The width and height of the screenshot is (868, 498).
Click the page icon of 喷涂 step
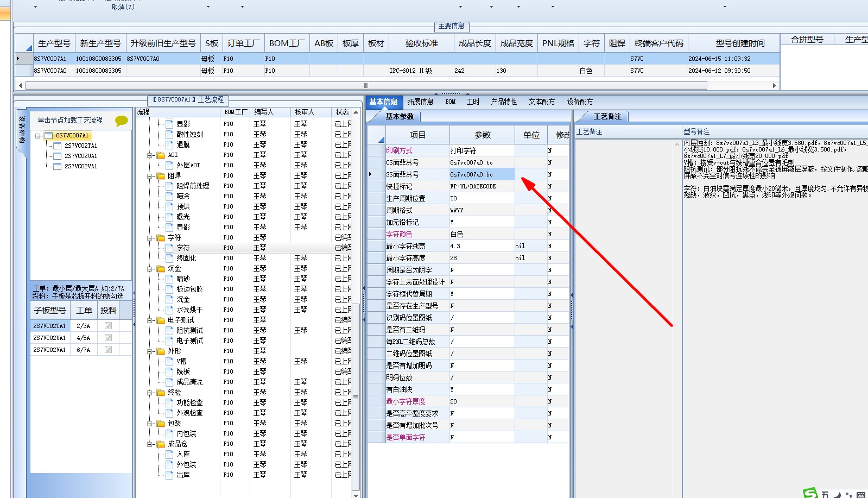pos(169,197)
